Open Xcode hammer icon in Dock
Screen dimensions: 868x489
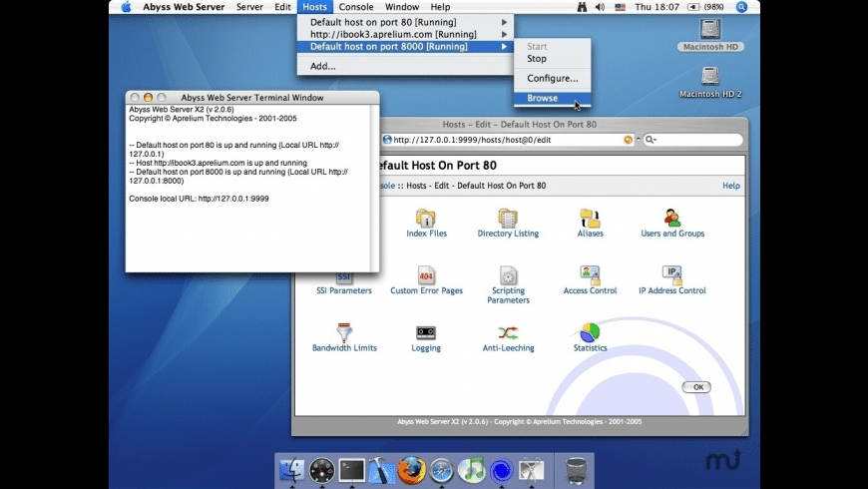pos(381,471)
